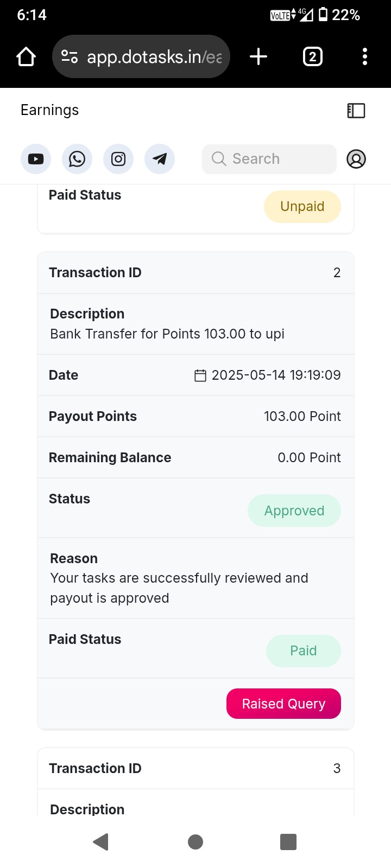The image size is (391, 868).
Task: Open a new browser tab with plus icon
Action: pyautogui.click(x=258, y=56)
